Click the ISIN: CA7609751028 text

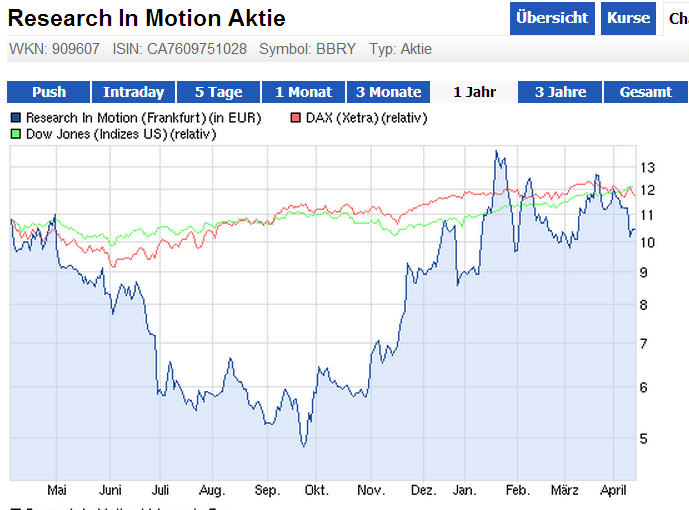pos(180,49)
